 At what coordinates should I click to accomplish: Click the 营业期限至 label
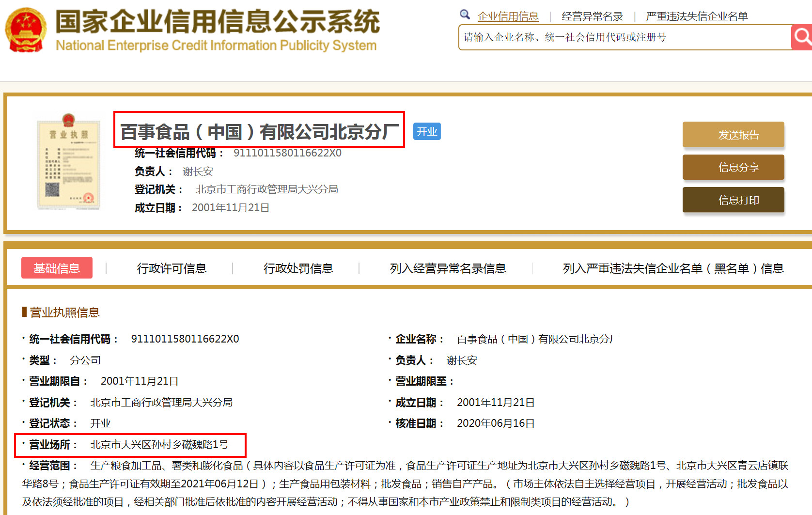coord(424,381)
